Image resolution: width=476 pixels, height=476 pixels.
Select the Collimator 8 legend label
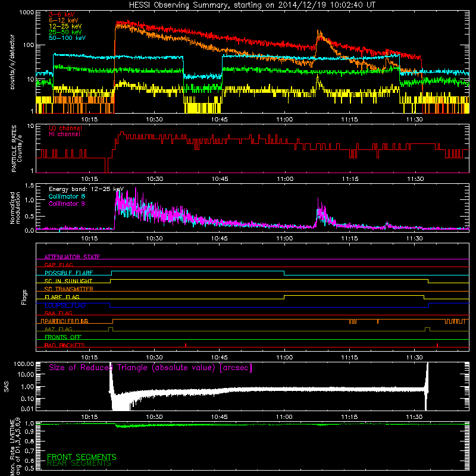67,196
